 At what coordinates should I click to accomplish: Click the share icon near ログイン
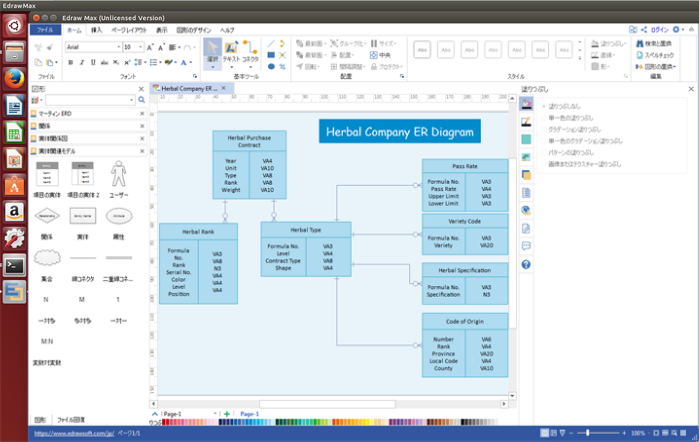click(x=644, y=29)
